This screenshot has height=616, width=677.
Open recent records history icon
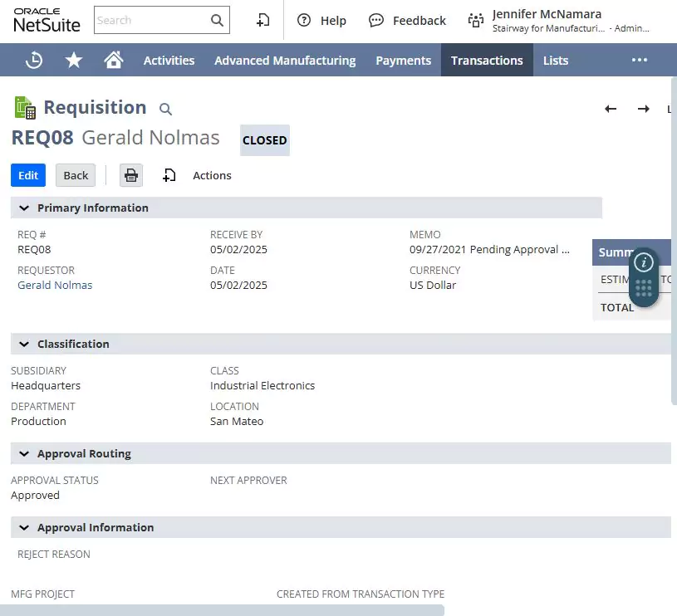[34, 60]
